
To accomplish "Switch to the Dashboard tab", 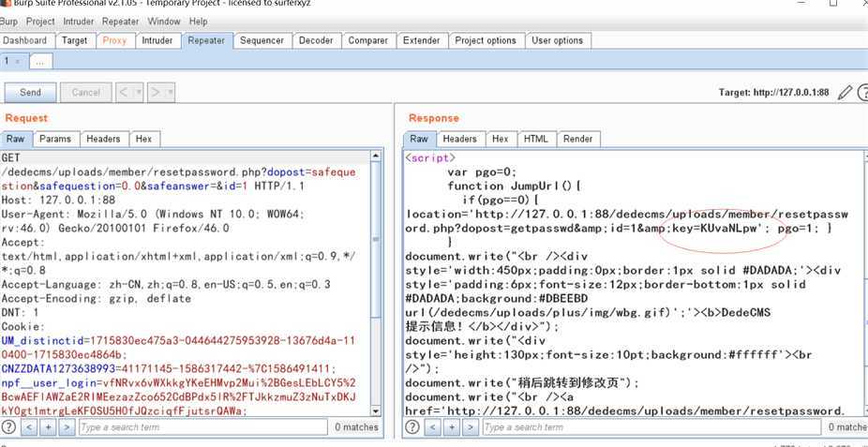I will click(26, 40).
